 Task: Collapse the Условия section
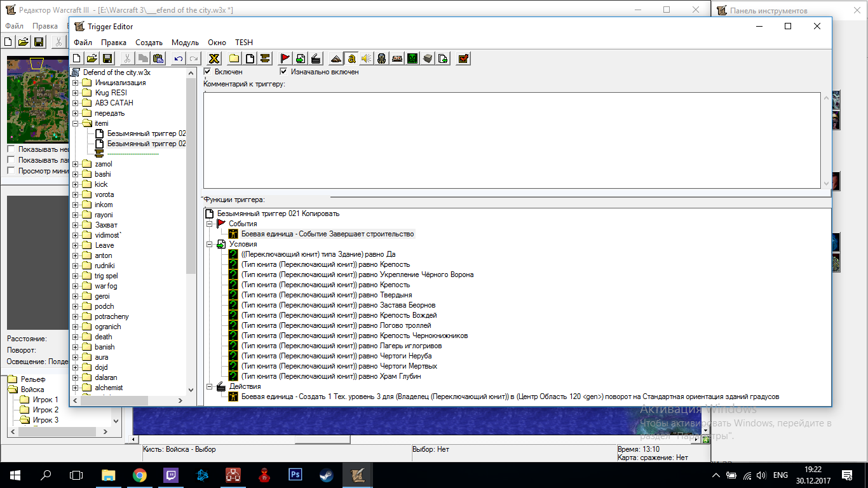tap(209, 244)
